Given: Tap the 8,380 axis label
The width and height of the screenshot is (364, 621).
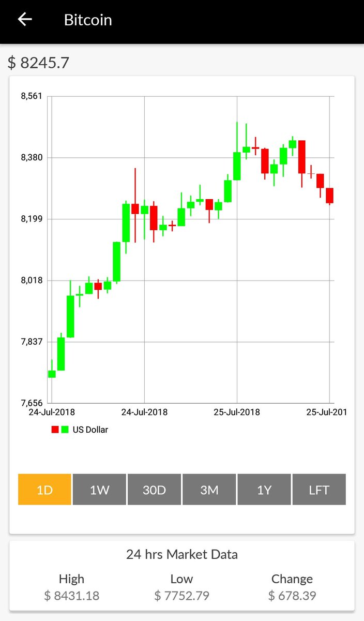Looking at the screenshot, I should (32, 157).
